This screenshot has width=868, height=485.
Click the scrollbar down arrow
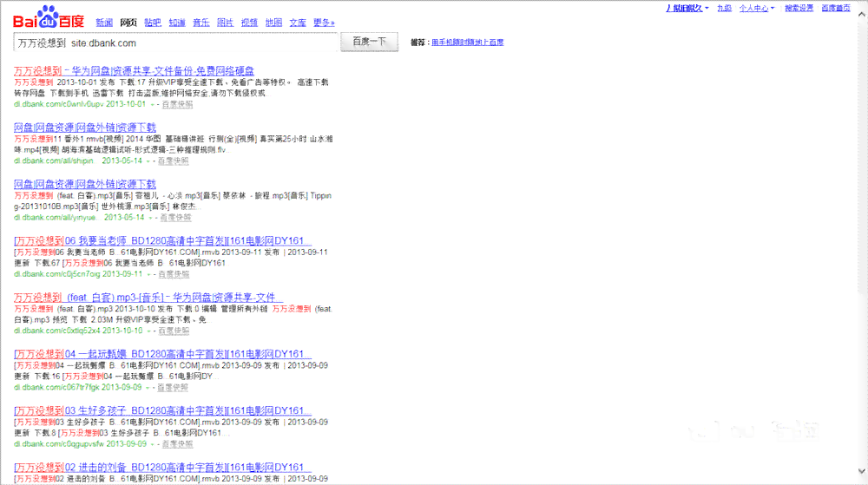(x=861, y=471)
